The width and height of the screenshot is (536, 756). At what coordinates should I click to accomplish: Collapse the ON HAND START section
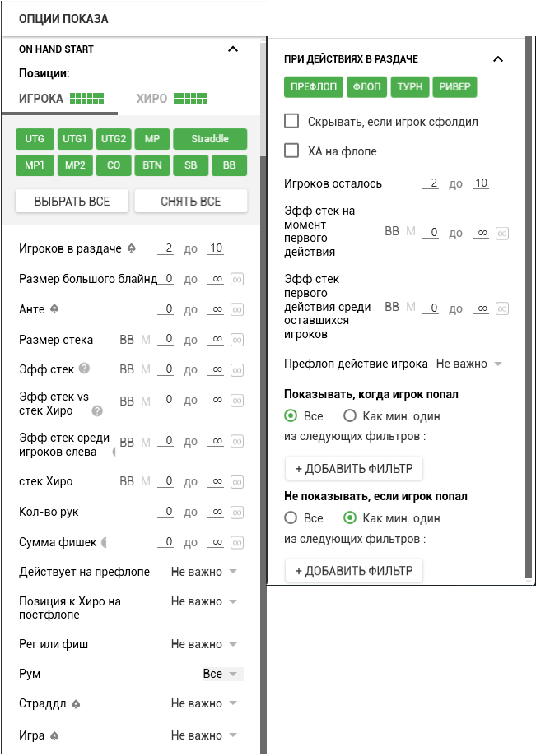pyautogui.click(x=233, y=49)
